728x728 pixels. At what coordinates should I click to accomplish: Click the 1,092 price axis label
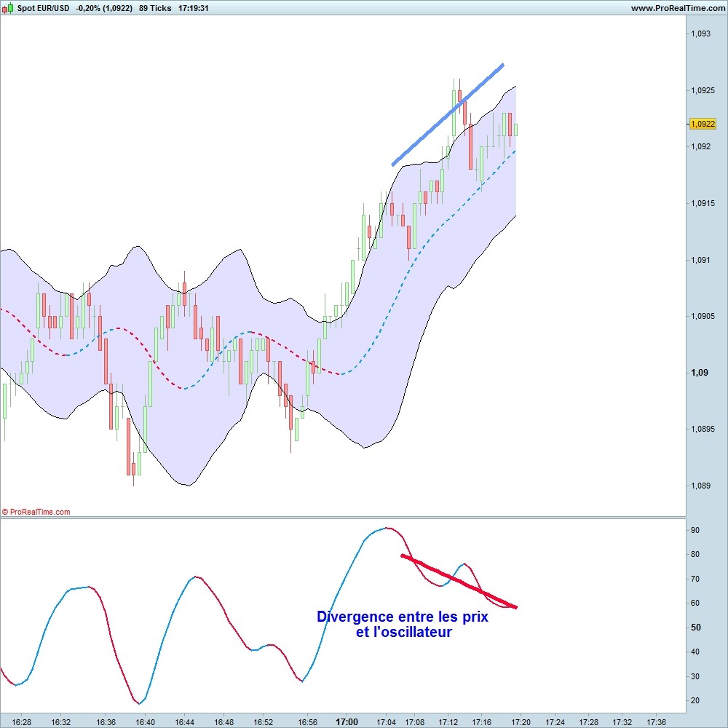point(700,147)
